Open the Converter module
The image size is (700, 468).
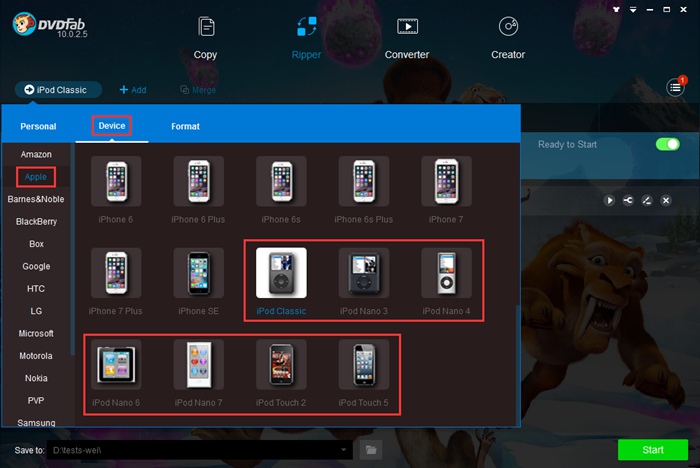pyautogui.click(x=407, y=38)
